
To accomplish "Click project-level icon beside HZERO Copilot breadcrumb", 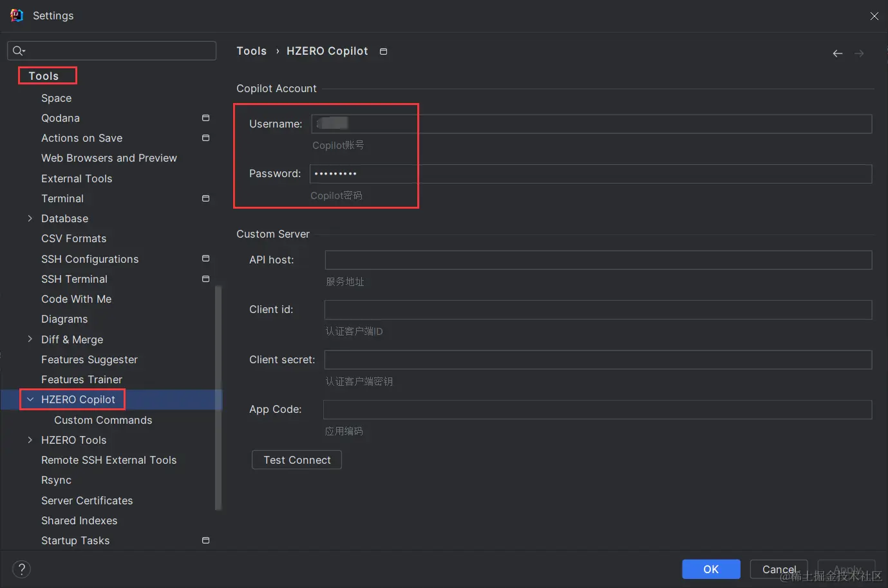I will pos(384,52).
